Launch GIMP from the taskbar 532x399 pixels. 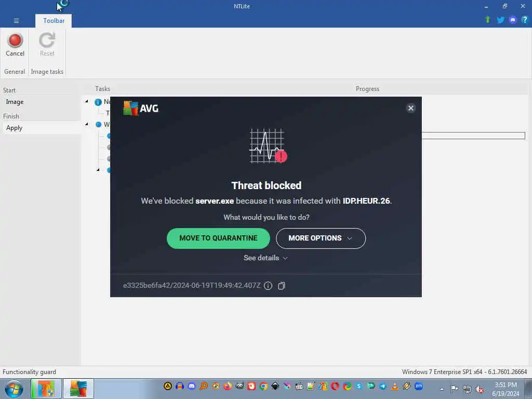click(240, 386)
